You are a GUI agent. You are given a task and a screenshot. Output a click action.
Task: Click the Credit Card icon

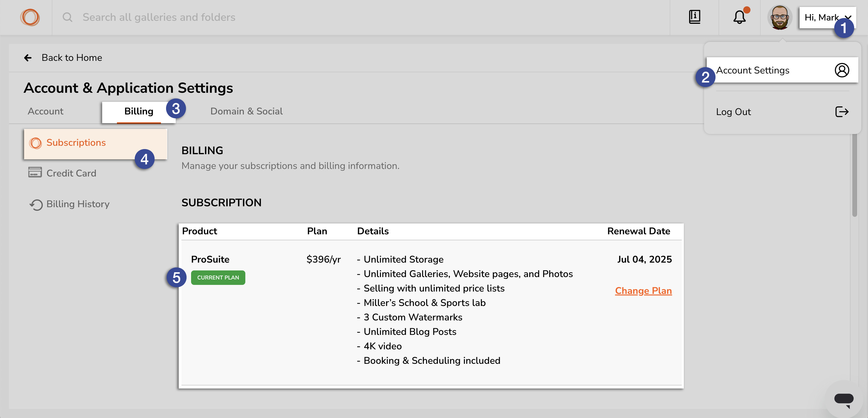click(35, 173)
